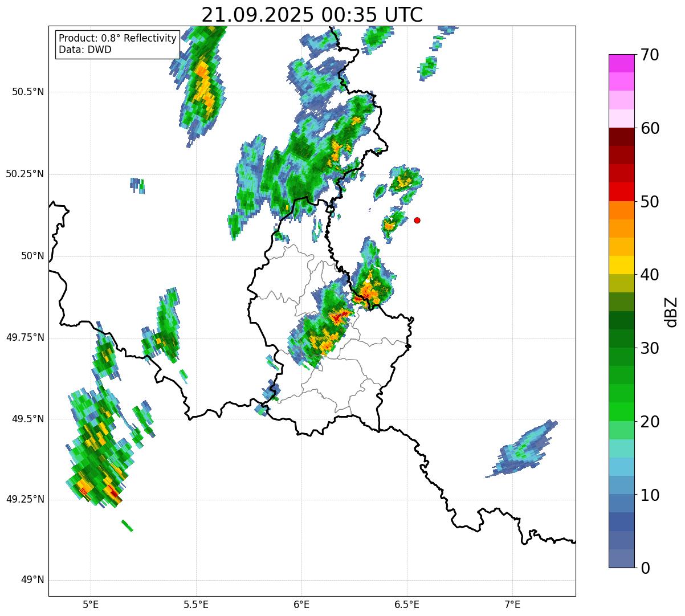Click colorbar tick label 0
The height and width of the screenshot is (616, 685).
click(x=645, y=568)
